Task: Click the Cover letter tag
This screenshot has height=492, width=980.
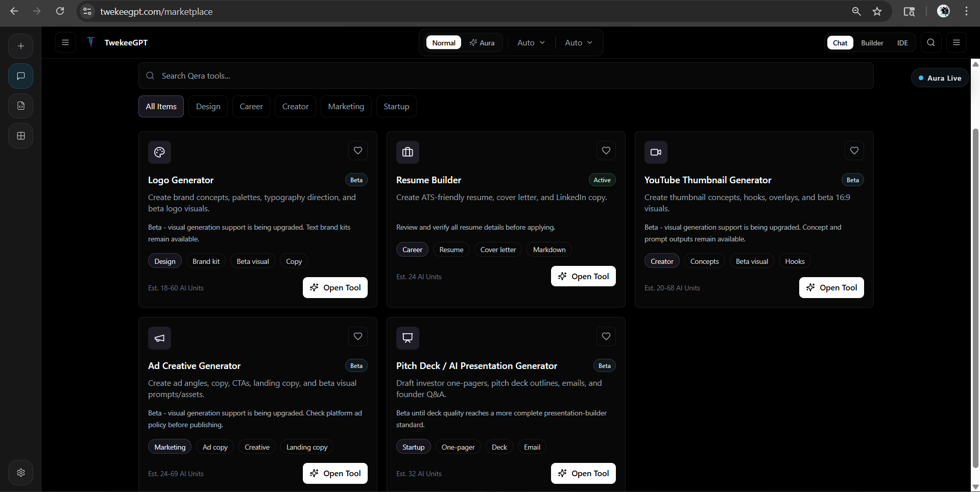Action: click(x=498, y=250)
